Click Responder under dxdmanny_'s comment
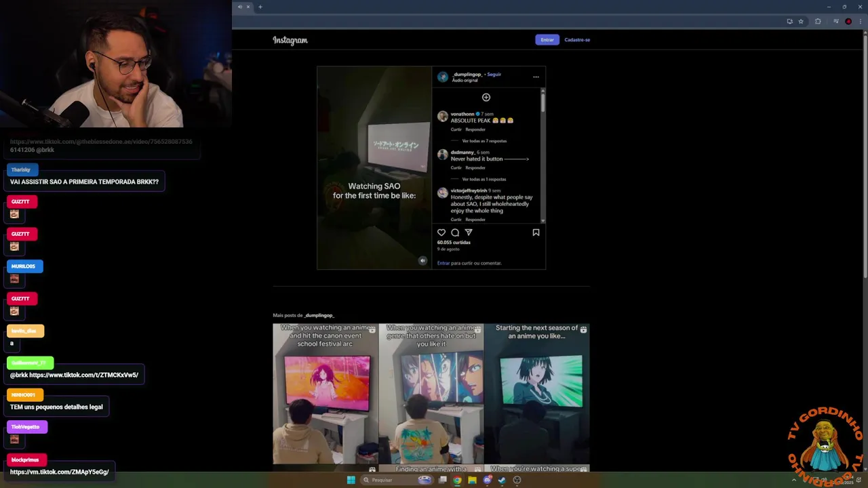868x488 pixels. click(475, 167)
